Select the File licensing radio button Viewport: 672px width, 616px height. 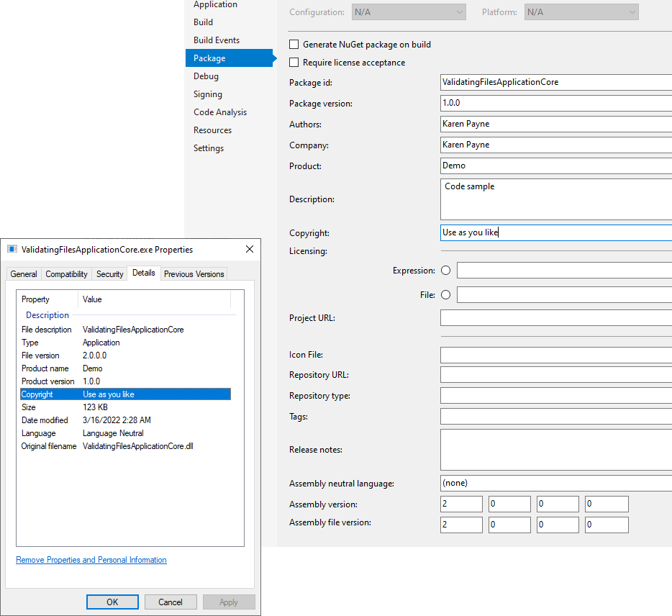coord(445,295)
